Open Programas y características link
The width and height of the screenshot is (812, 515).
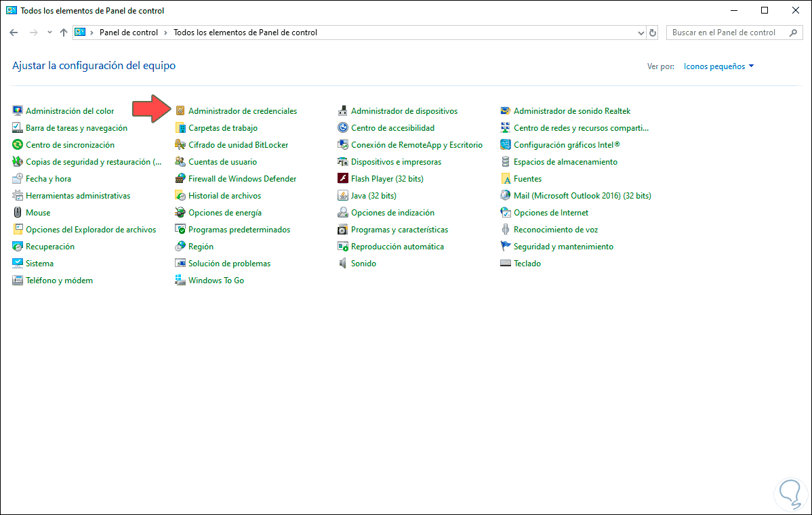click(400, 230)
